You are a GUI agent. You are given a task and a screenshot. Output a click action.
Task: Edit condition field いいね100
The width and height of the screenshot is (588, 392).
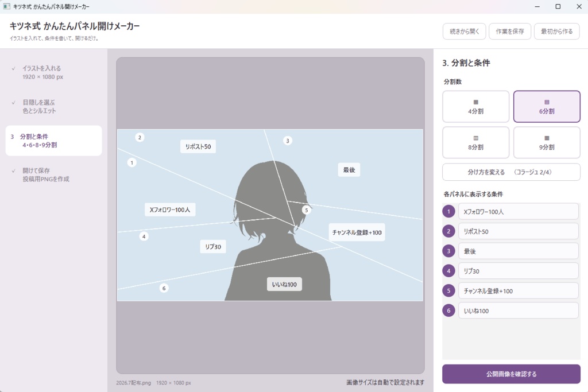pos(519,311)
